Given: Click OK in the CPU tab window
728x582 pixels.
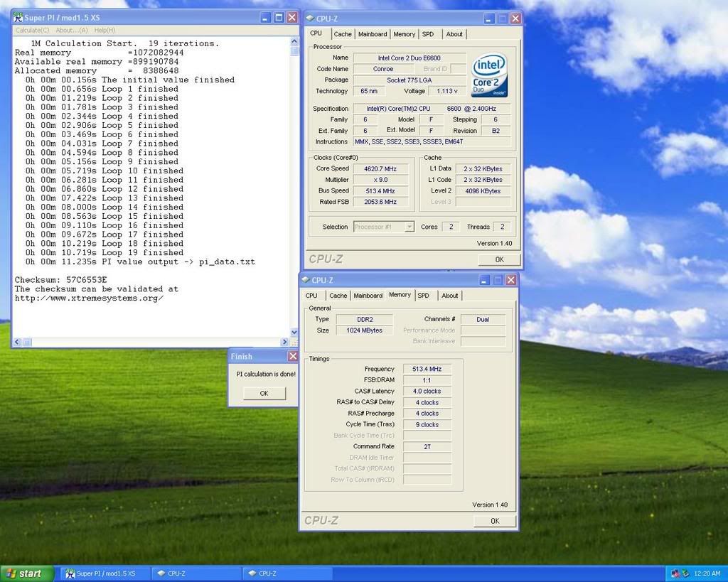Looking at the screenshot, I should click(499, 259).
